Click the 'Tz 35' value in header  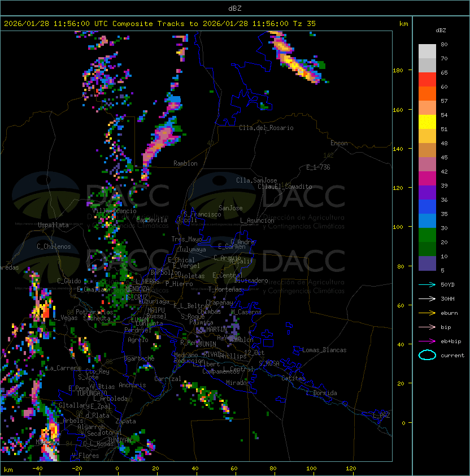click(x=304, y=24)
